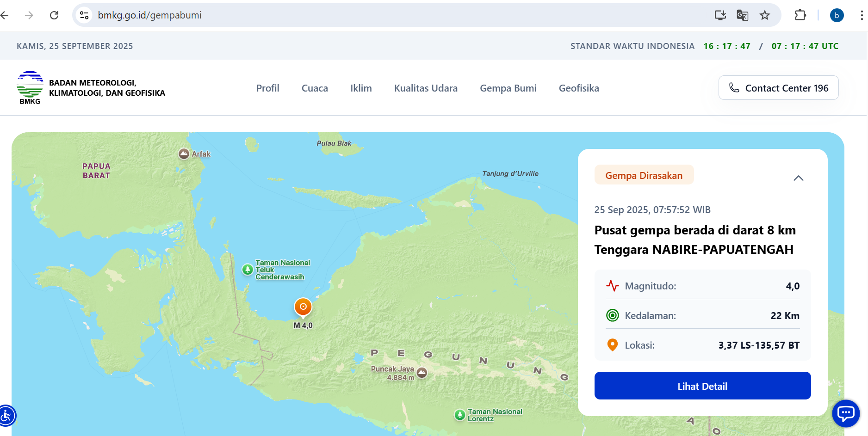The height and width of the screenshot is (436, 868).
Task: Open the Gempa Bumi menu
Action: [x=508, y=88]
